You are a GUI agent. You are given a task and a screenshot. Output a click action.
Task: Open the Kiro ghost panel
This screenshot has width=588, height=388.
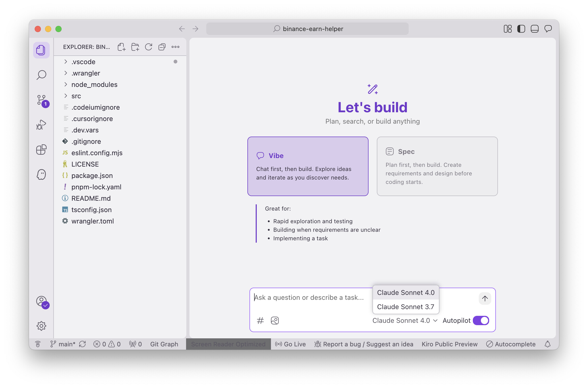(41, 174)
